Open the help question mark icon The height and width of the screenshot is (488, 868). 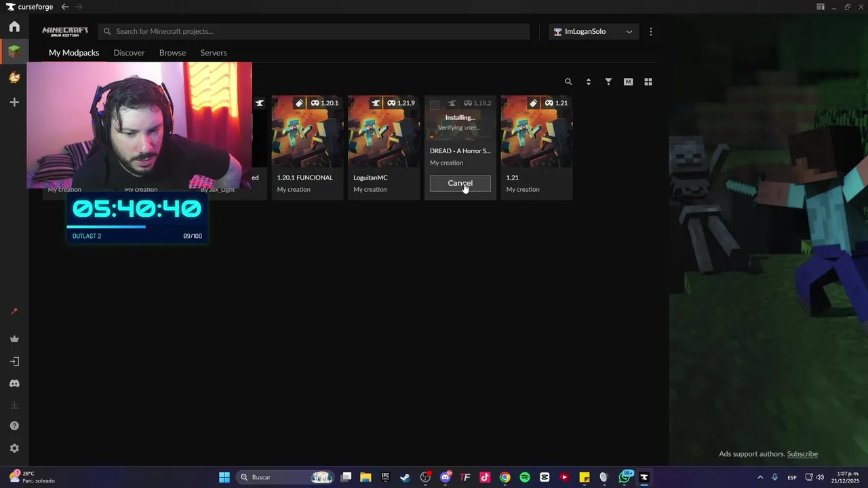point(14,426)
